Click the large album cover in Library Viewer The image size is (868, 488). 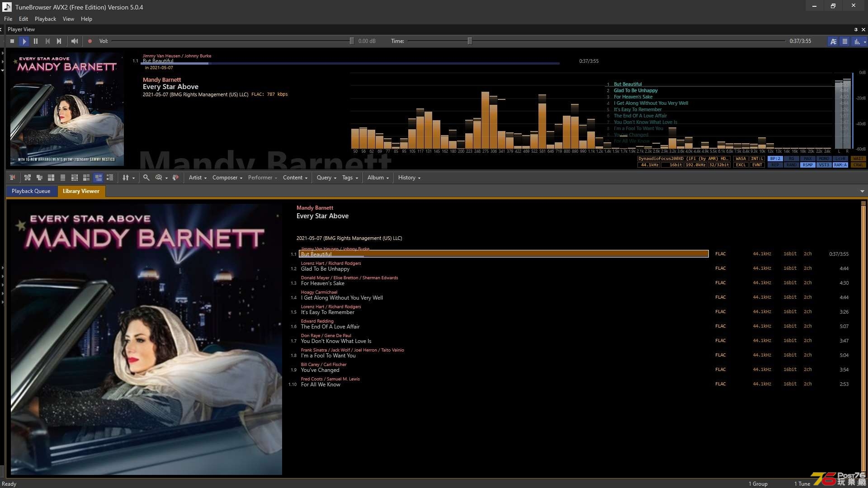tap(146, 339)
